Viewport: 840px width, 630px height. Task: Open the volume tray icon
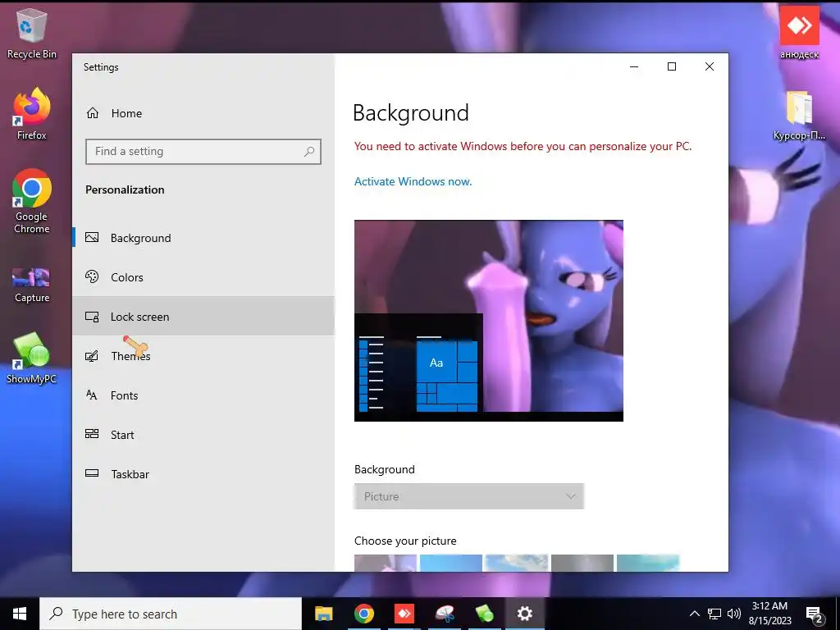pos(734,614)
